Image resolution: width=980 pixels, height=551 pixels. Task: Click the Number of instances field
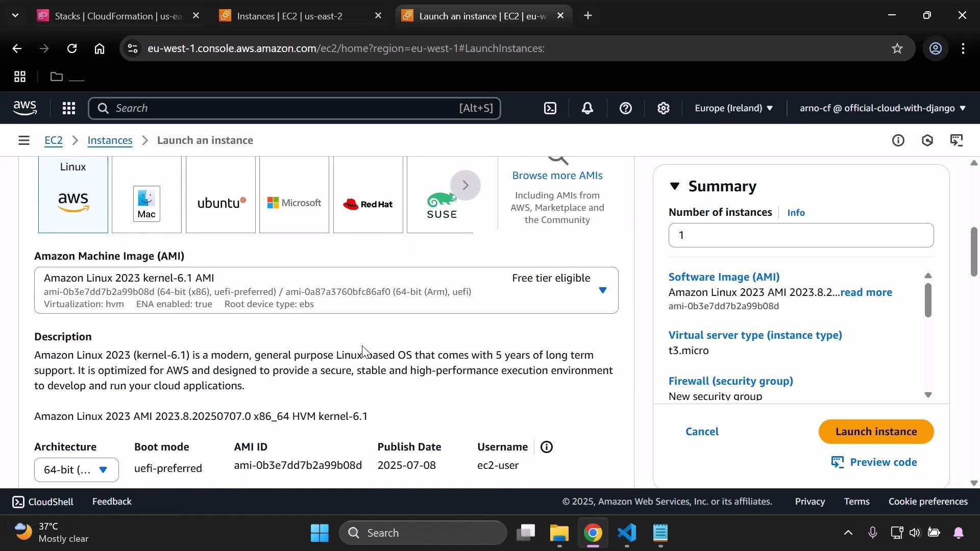pyautogui.click(x=801, y=235)
